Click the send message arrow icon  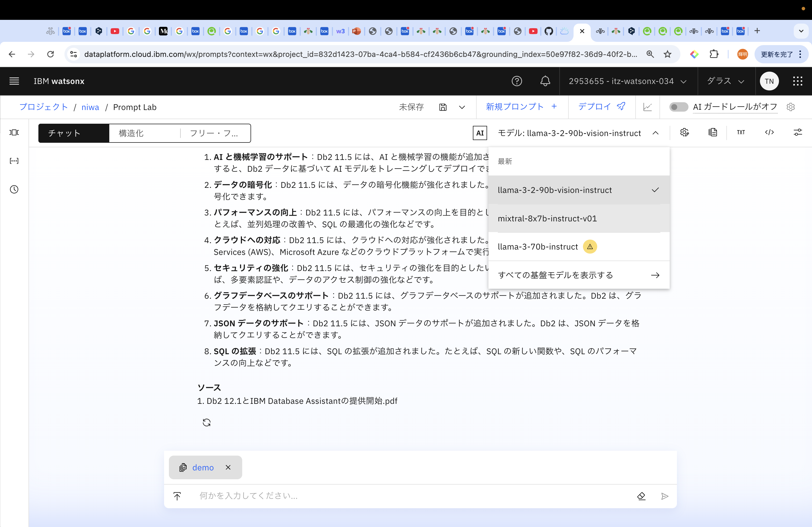pyautogui.click(x=664, y=496)
